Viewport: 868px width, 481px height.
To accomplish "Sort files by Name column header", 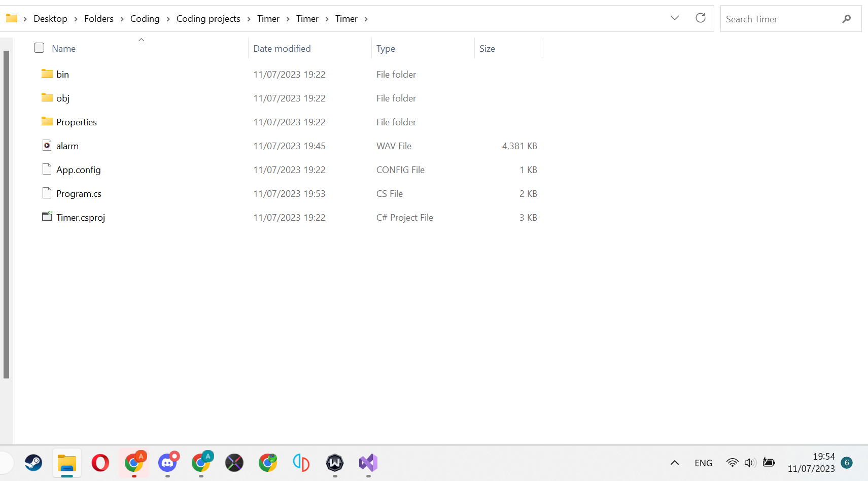I will [x=63, y=49].
